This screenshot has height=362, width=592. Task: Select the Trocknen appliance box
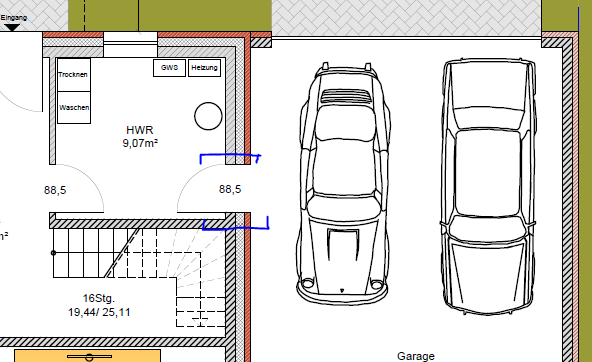(x=74, y=75)
